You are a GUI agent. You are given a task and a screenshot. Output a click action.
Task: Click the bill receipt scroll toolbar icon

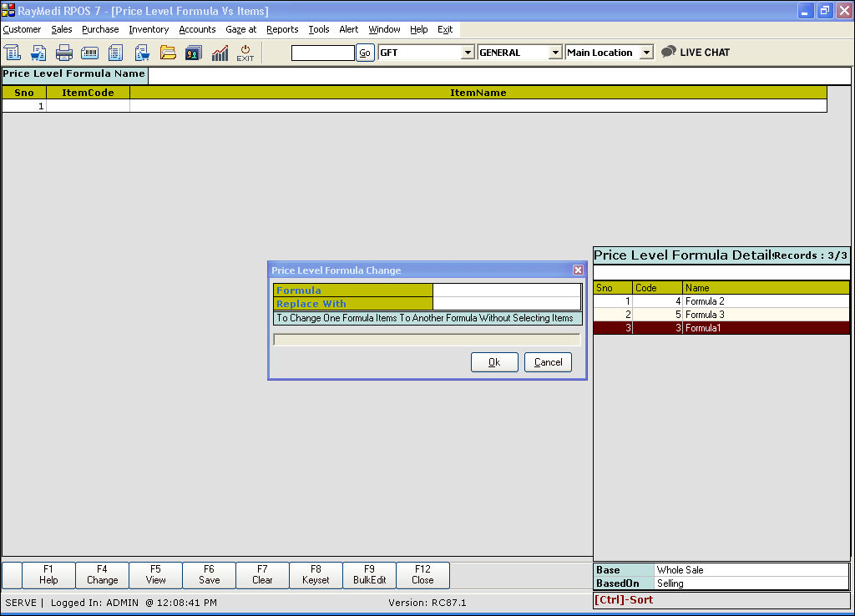[12, 53]
